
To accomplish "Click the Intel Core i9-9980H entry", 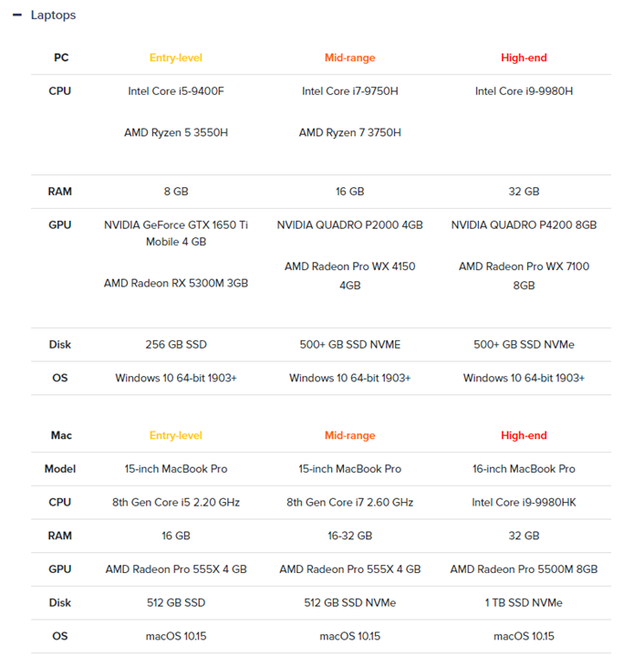I will click(524, 91).
